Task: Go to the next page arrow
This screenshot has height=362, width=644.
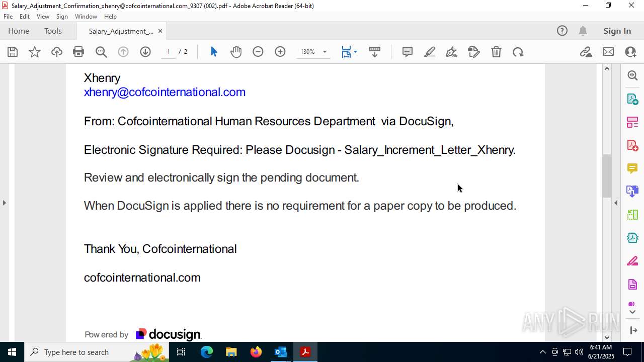Action: [x=145, y=52]
